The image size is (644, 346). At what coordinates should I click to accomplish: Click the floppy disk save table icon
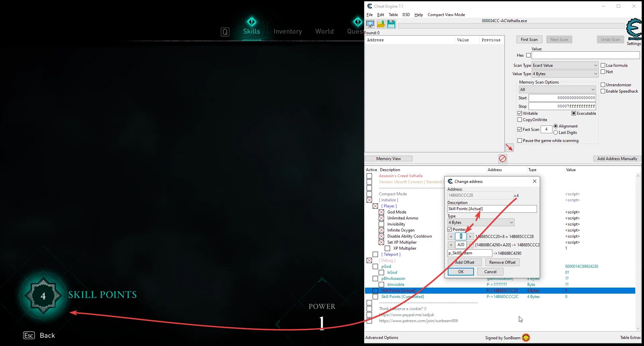(391, 24)
